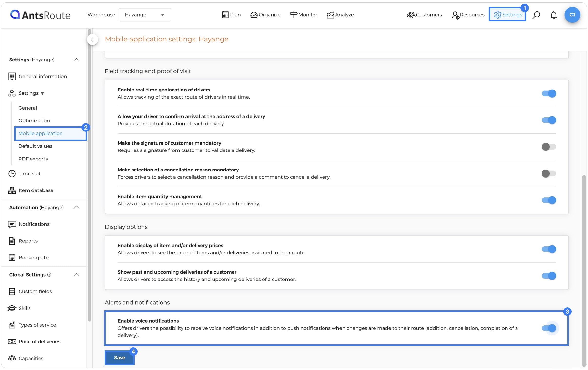Click the Booking site calendar icon
The height and width of the screenshot is (370, 588).
click(x=12, y=258)
